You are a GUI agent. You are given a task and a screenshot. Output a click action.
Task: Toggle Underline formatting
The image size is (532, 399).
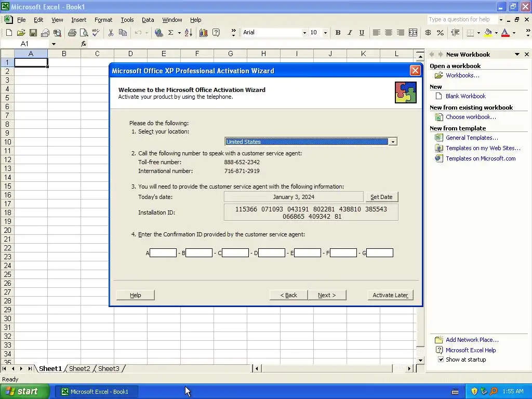coord(362,33)
